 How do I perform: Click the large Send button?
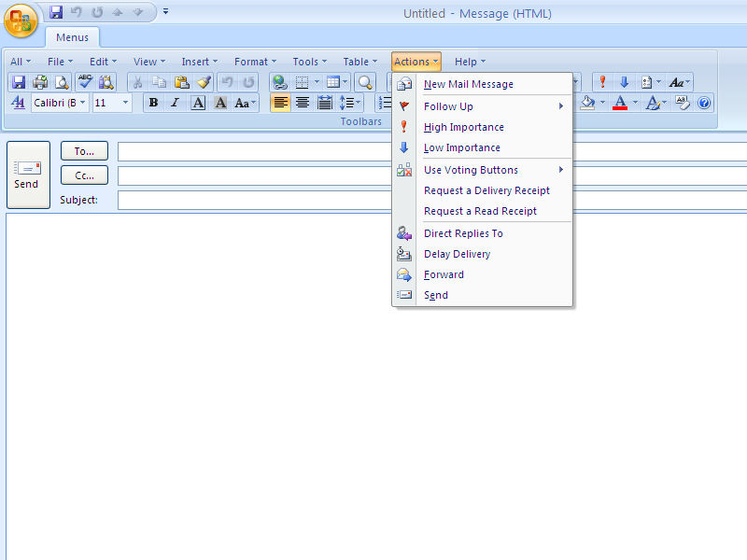(27, 175)
